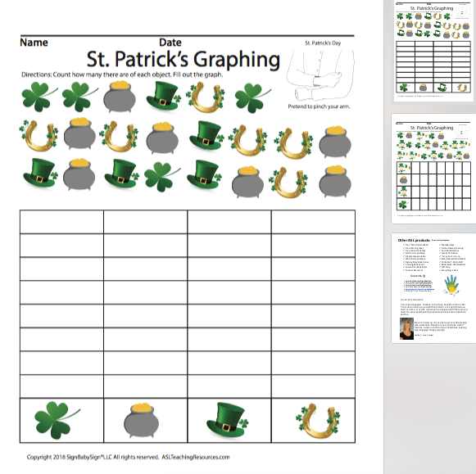
Task: Select the only hat in the second picture row
Action: [x=206, y=135]
